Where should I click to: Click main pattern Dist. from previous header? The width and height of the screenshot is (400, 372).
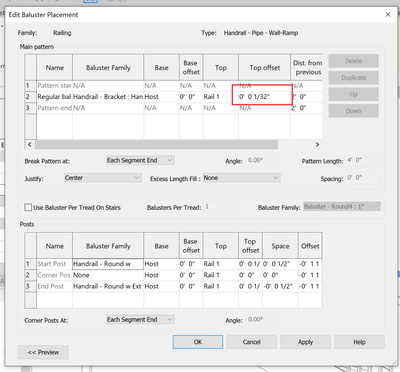(x=306, y=68)
